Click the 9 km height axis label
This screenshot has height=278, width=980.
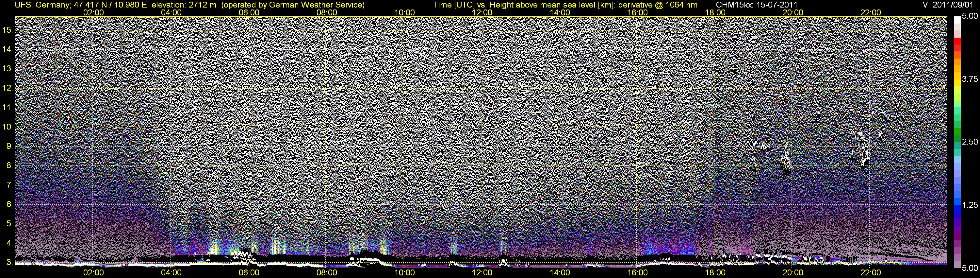tap(9, 146)
